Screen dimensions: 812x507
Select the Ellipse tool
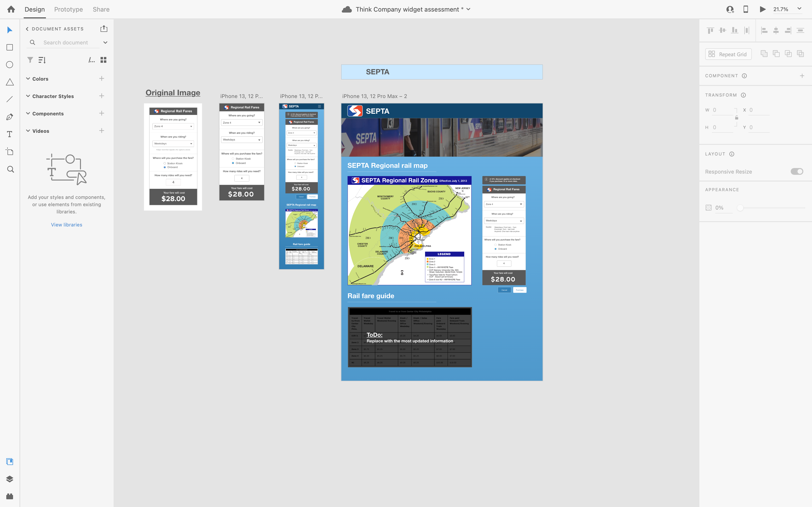point(9,65)
